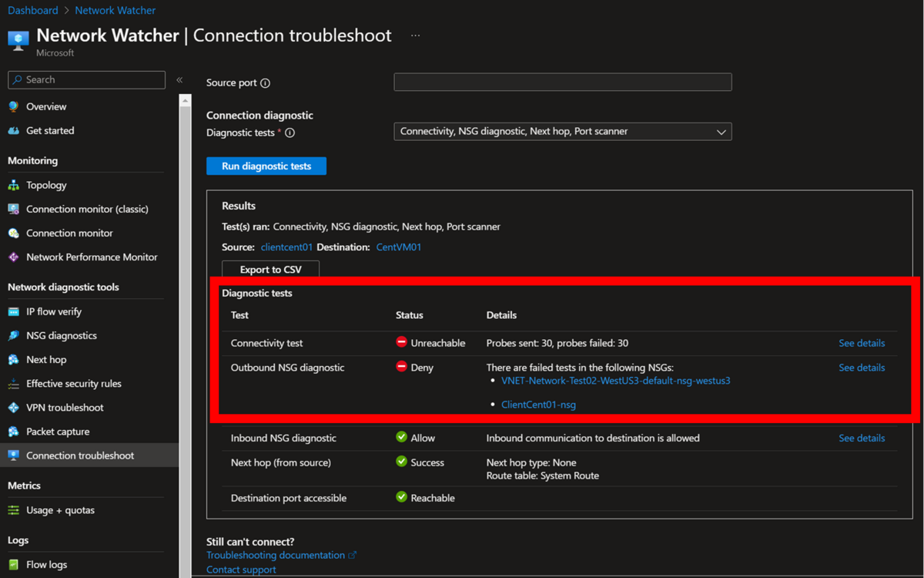This screenshot has height=578, width=924.
Task: Click the Topology icon in Monitoring
Action: (13, 185)
